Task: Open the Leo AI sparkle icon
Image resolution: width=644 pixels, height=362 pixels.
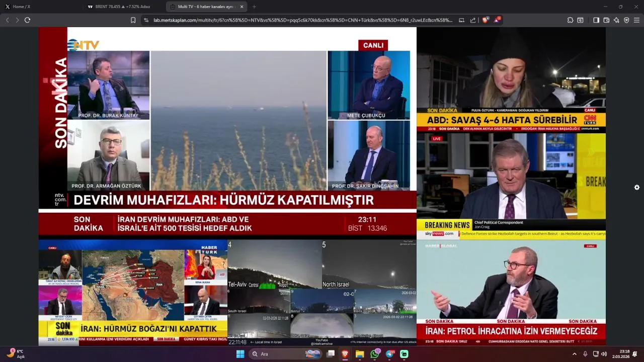Action: point(616,20)
